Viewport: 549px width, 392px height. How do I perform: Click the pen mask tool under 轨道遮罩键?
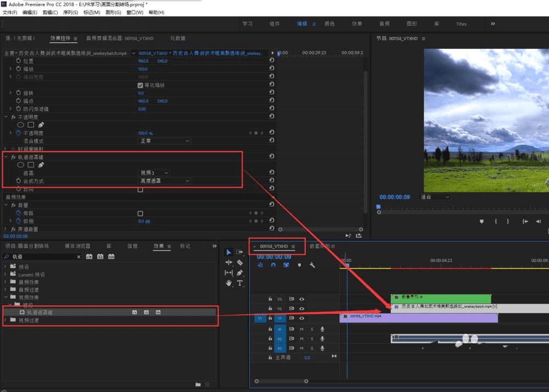pos(41,165)
